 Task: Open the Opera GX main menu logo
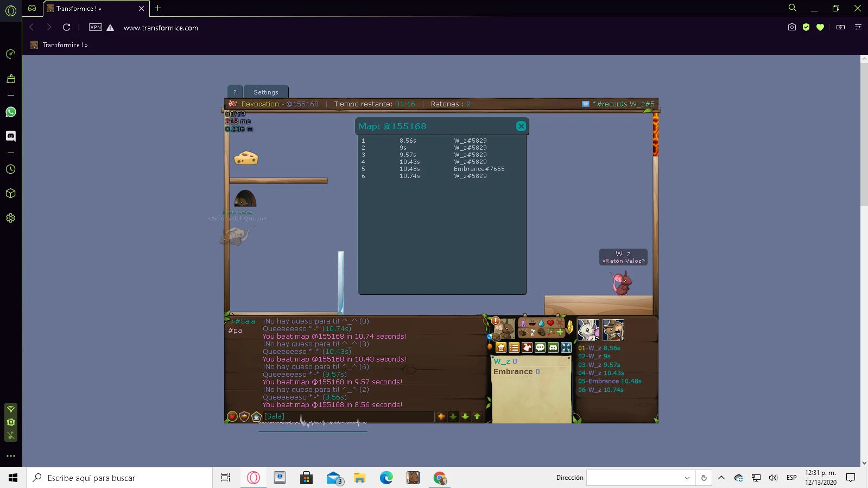coord(11,10)
